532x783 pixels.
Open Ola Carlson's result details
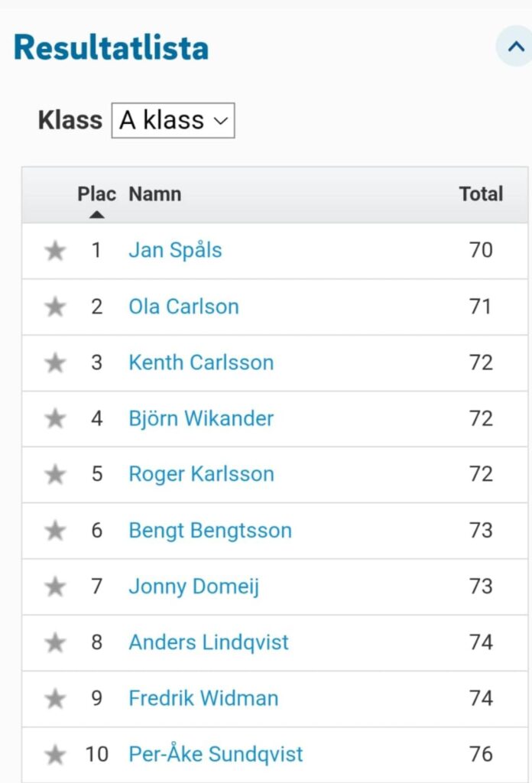coord(183,307)
